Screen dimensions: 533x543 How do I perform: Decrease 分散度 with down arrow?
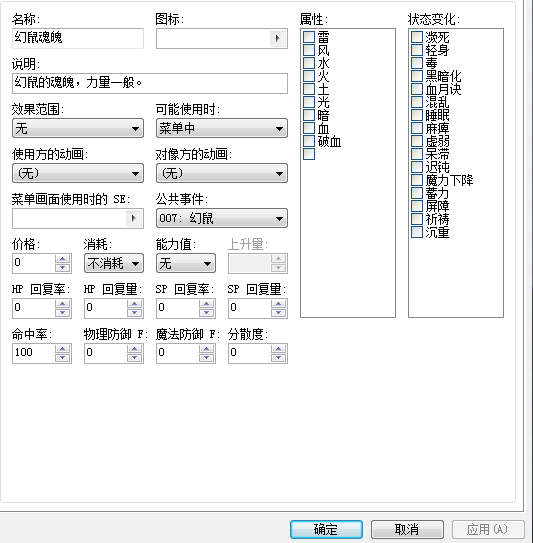click(x=279, y=357)
